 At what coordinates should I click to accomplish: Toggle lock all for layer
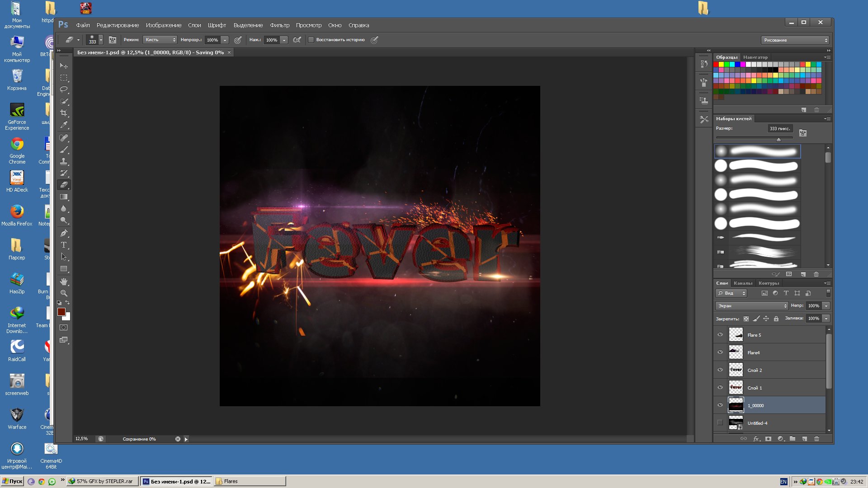pos(776,319)
